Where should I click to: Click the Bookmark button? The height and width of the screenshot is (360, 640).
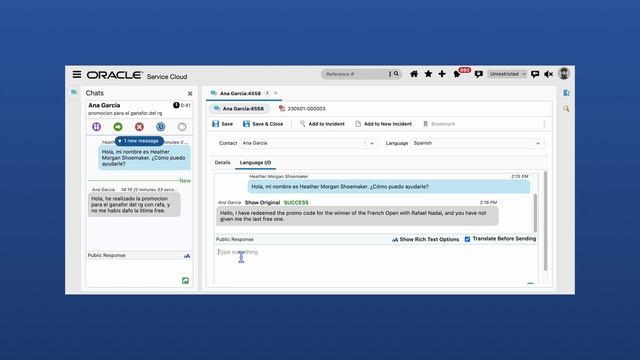coord(439,124)
